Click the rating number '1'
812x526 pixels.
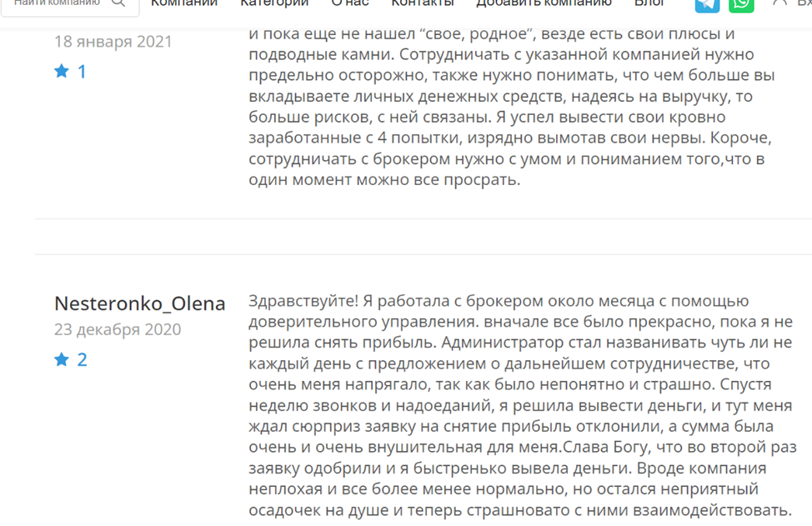click(82, 72)
